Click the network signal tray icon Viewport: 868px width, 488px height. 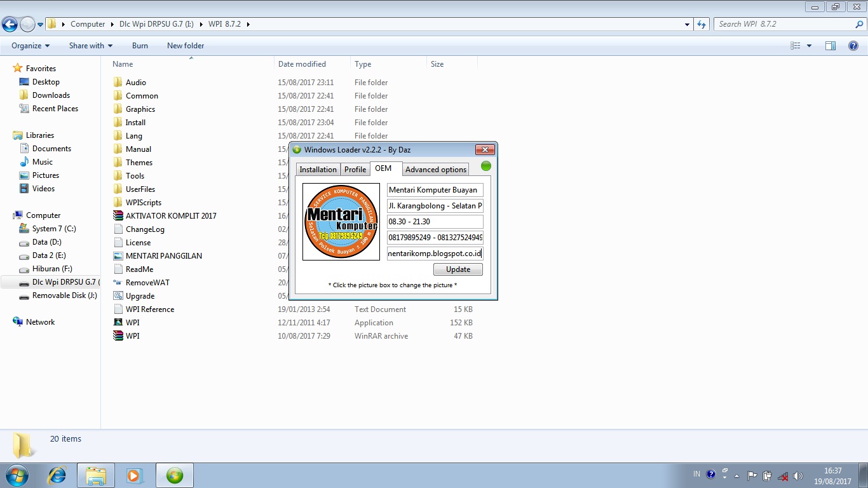coord(783,475)
